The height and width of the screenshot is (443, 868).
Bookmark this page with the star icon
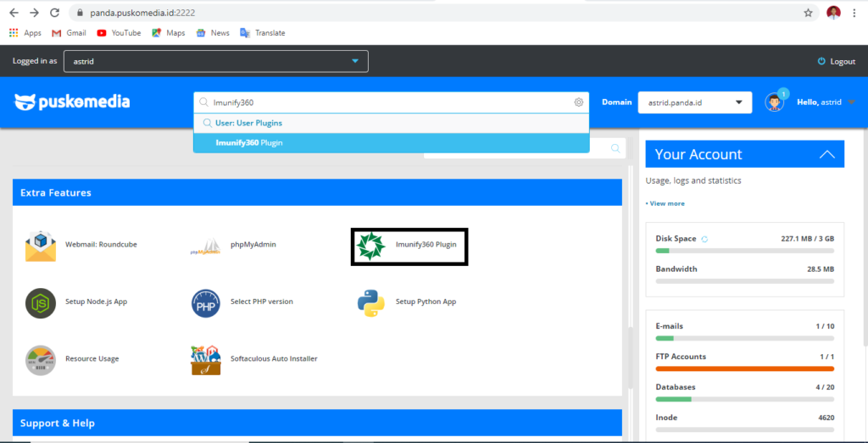(x=808, y=13)
